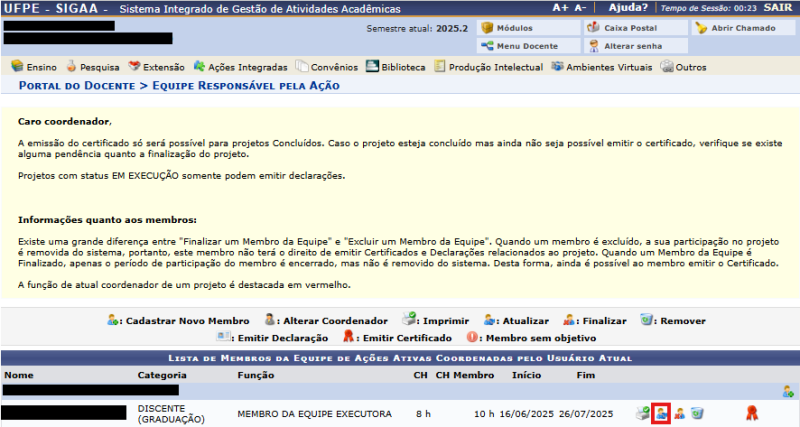Open the Ensino menu
The image size is (800, 427).
[34, 67]
